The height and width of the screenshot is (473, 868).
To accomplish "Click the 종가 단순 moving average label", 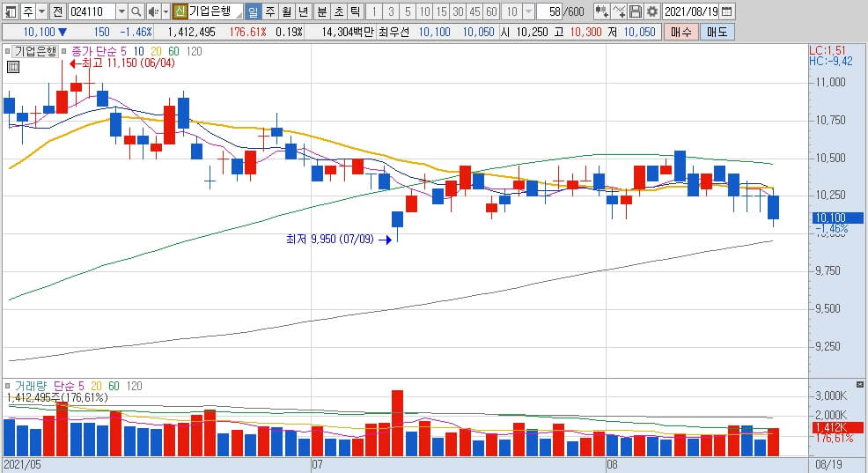I will [x=94, y=51].
